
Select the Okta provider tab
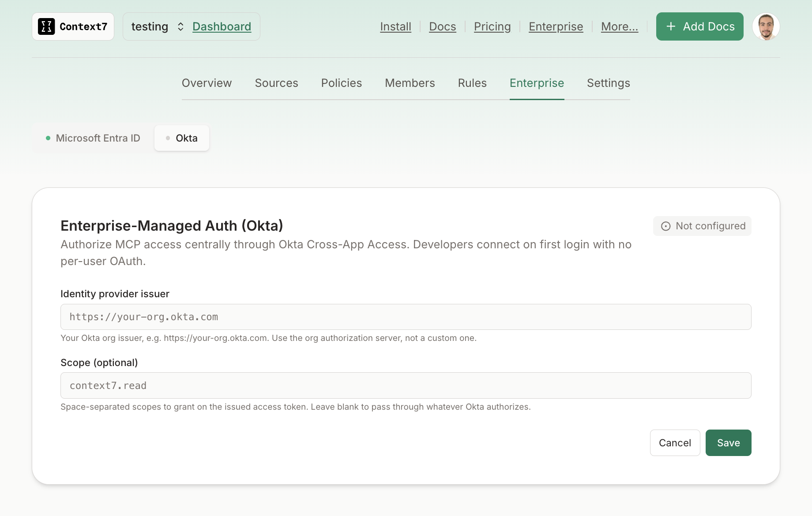pos(182,138)
